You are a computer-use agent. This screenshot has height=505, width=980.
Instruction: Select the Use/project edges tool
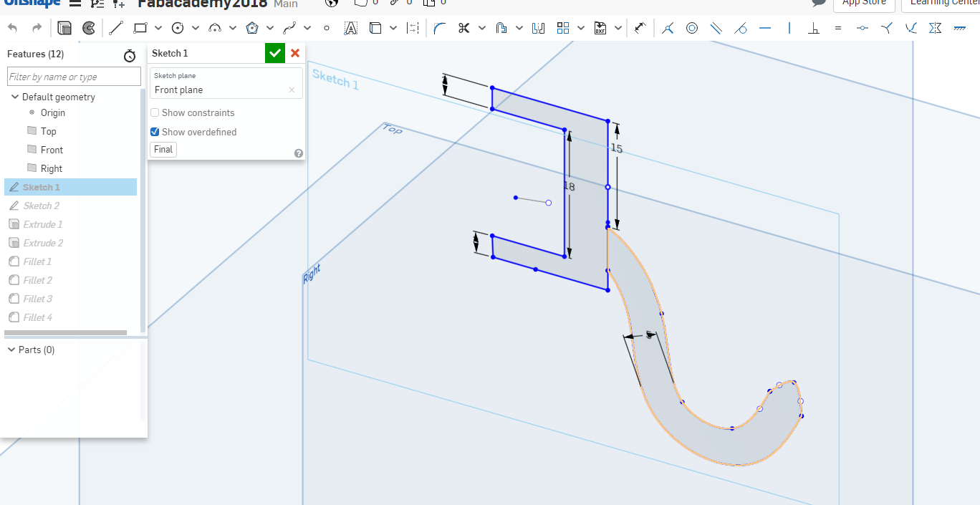coord(375,29)
